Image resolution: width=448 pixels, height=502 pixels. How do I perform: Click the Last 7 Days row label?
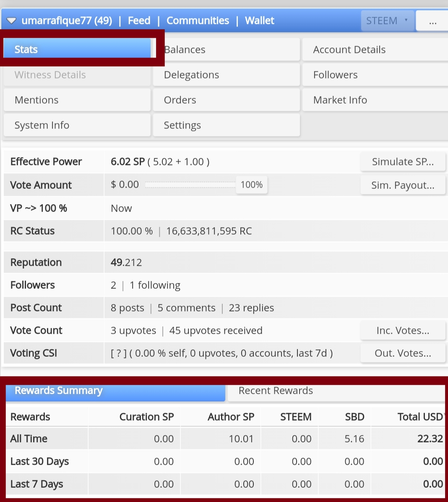tap(37, 484)
